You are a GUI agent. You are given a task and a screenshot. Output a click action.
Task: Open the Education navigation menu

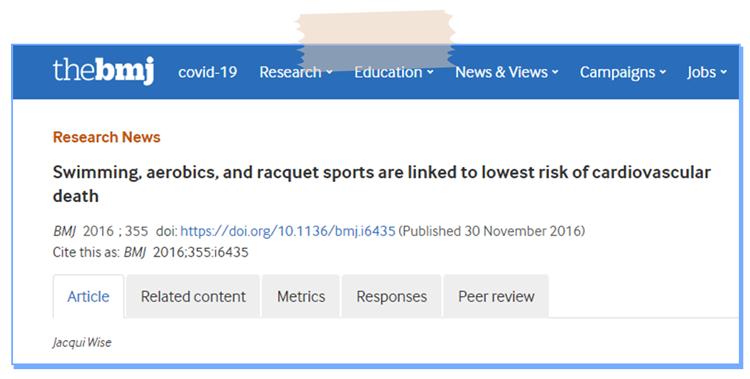pyautogui.click(x=388, y=72)
